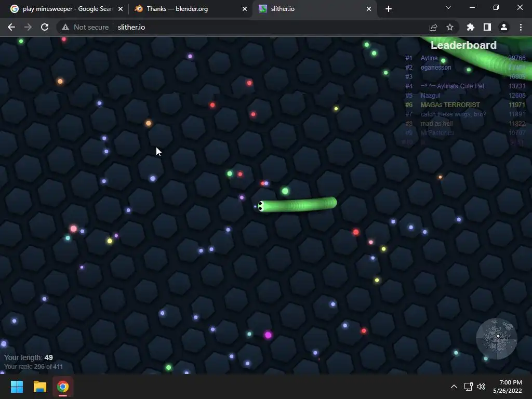Viewport: 532px width, 399px height.
Task: Click the score 12605 on leaderboard
Action: [x=517, y=96]
